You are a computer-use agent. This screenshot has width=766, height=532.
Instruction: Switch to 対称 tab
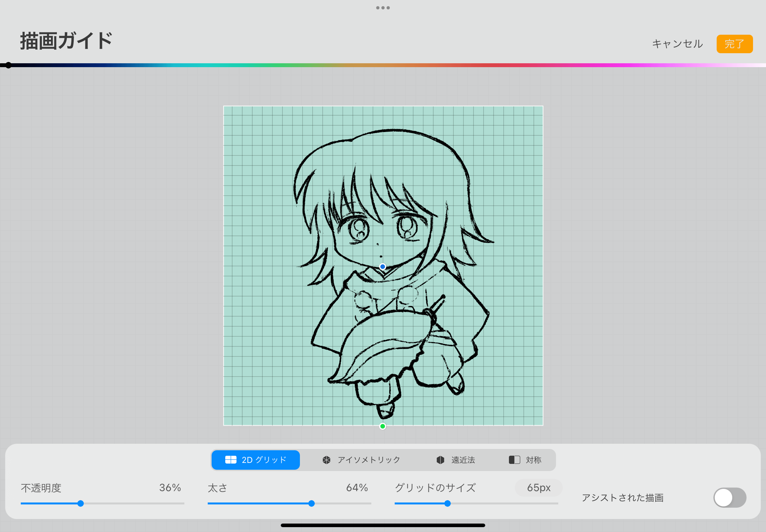pyautogui.click(x=533, y=460)
